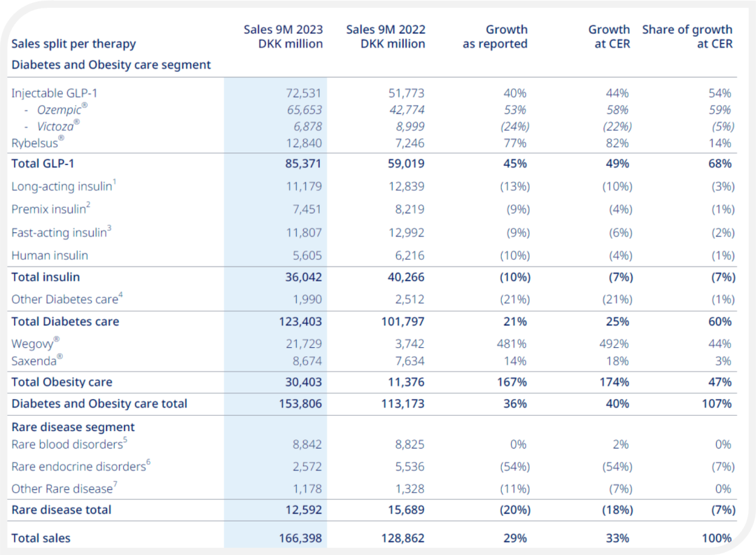
Task: Click the 'Premix insulin' row label
Action: point(50,209)
